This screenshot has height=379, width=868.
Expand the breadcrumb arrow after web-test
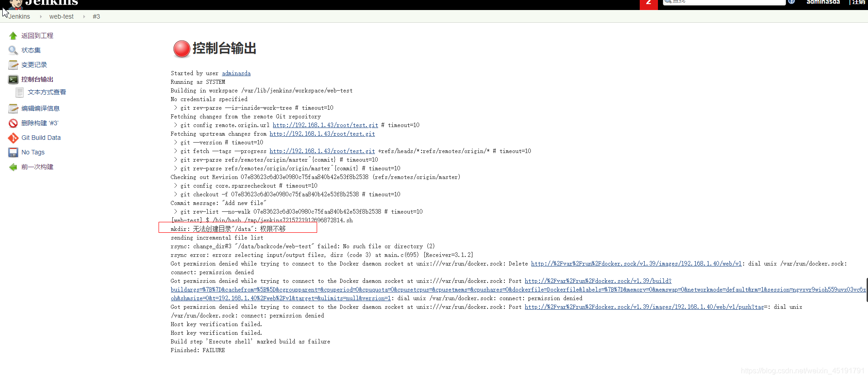(x=84, y=16)
